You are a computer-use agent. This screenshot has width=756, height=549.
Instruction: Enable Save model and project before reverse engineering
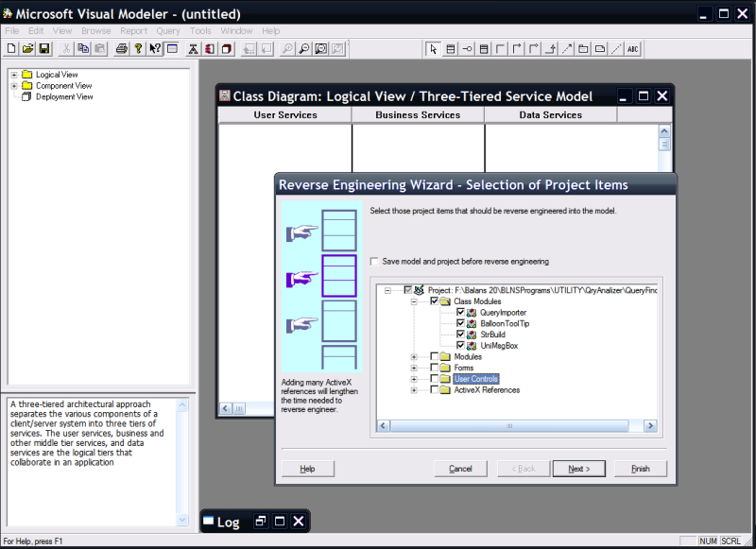(374, 261)
